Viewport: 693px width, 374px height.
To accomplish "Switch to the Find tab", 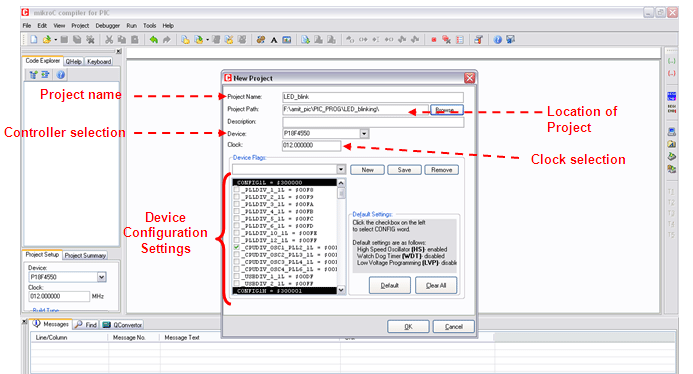I will click(86, 324).
